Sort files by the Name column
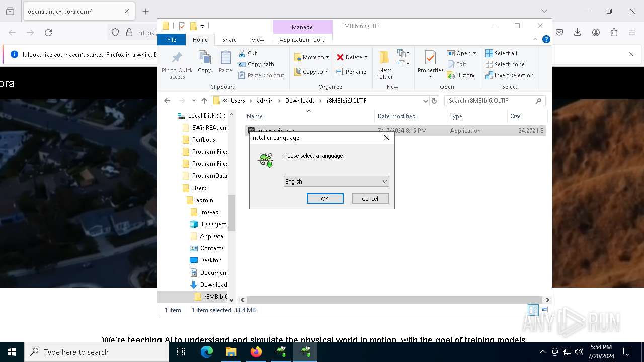The height and width of the screenshot is (362, 644). (309, 116)
